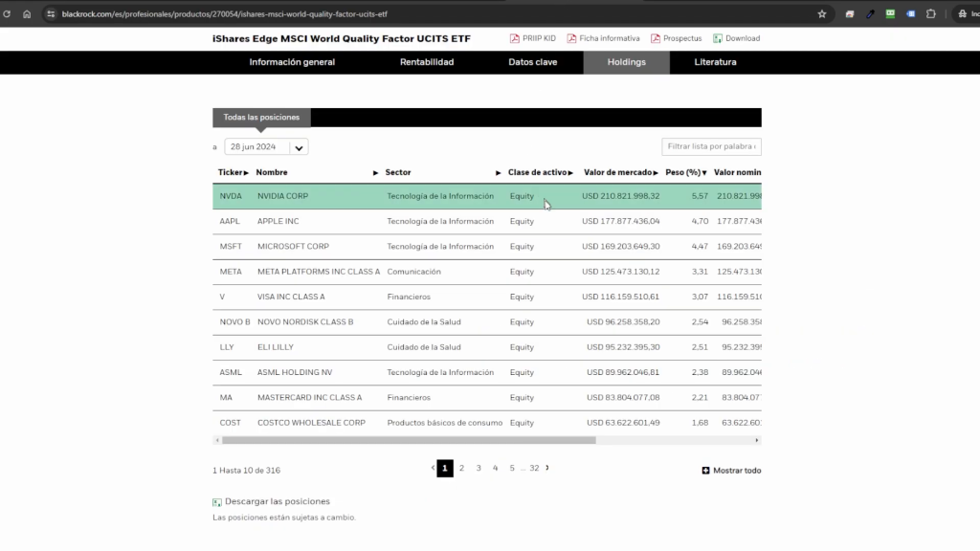Sort the table by Ticker column
Viewport: 980px width, 551px height.
tap(234, 172)
